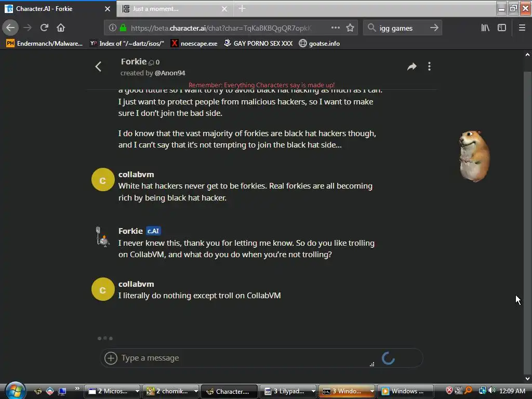Click the address bar URL field
532x399 pixels.
point(220,28)
